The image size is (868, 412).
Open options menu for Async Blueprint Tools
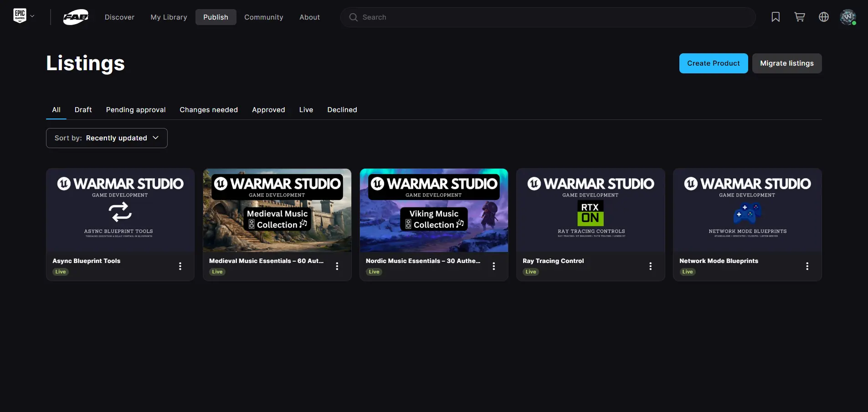180,266
